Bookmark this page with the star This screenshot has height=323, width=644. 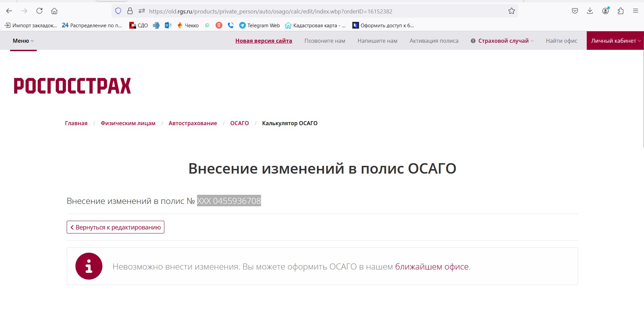click(x=512, y=11)
